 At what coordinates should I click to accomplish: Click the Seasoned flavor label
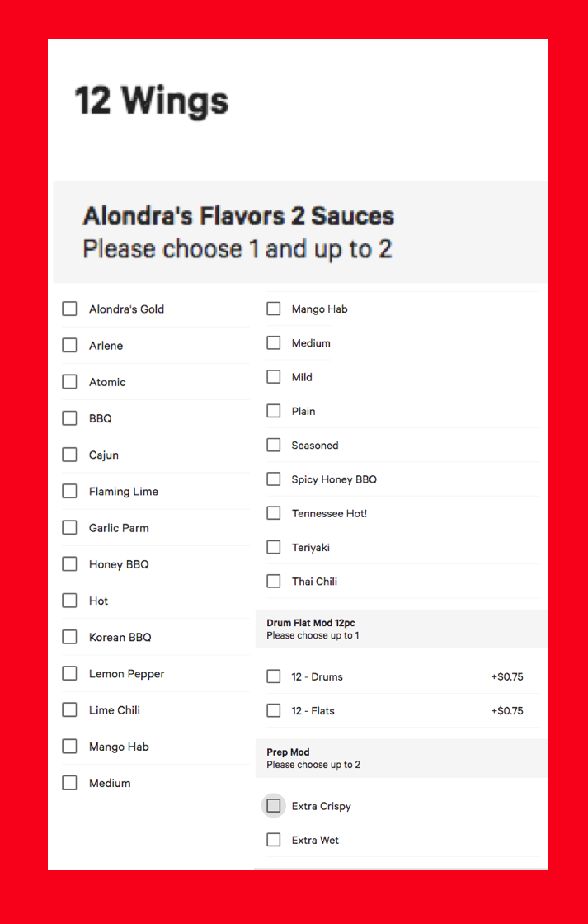[314, 445]
